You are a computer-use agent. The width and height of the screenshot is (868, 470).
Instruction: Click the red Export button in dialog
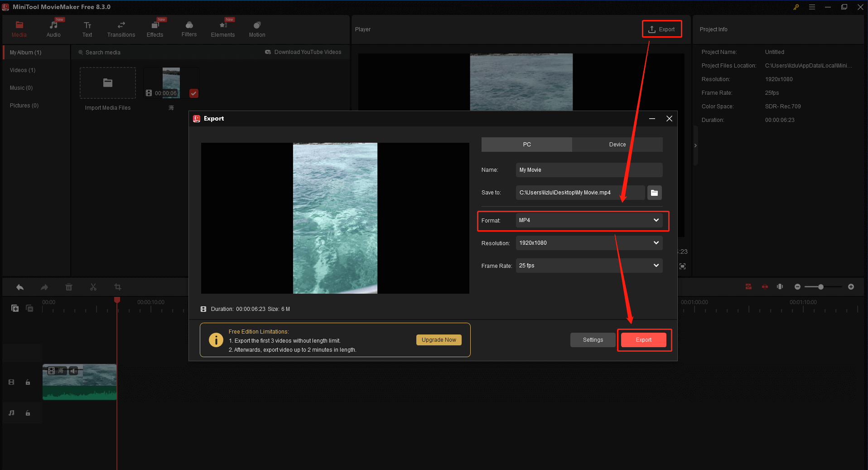click(644, 340)
